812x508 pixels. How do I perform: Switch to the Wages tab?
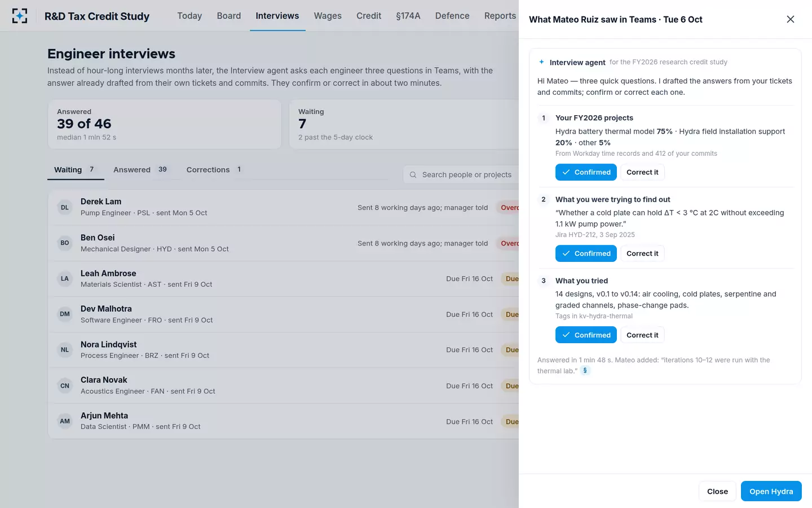click(328, 16)
